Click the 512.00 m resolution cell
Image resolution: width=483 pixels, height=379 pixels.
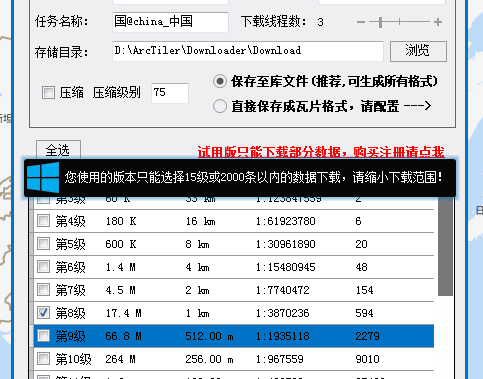209,336
